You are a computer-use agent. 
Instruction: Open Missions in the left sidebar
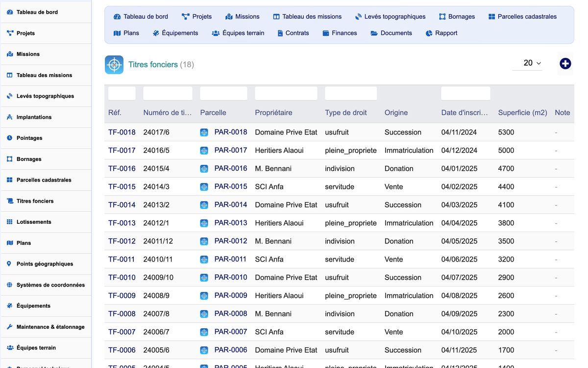pyautogui.click(x=46, y=54)
